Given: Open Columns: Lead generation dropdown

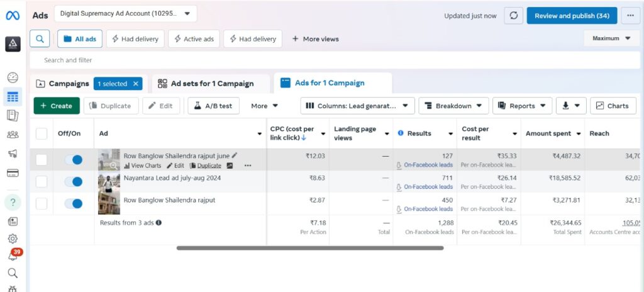Looking at the screenshot, I should (x=357, y=106).
